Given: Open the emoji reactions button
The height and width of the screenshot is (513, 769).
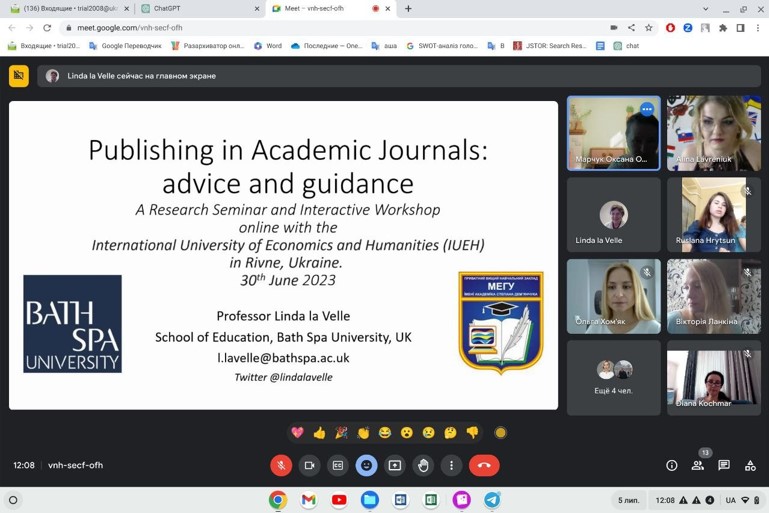Looking at the screenshot, I should pyautogui.click(x=366, y=465).
